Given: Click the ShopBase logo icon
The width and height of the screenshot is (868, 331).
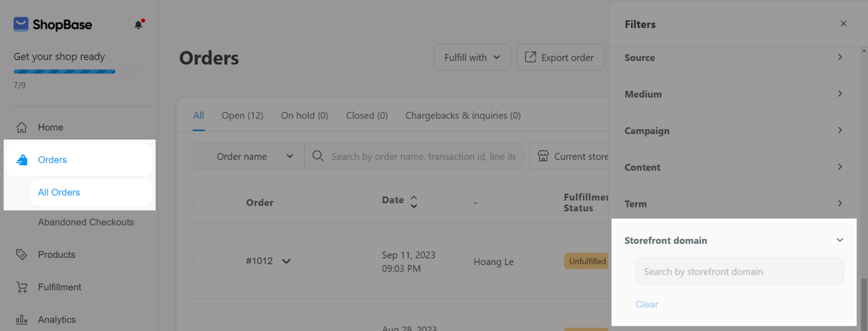Looking at the screenshot, I should click(21, 24).
